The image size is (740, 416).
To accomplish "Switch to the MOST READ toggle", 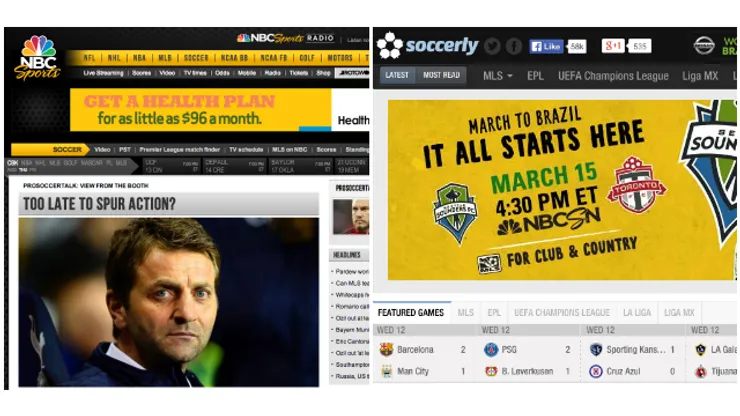I will [441, 75].
